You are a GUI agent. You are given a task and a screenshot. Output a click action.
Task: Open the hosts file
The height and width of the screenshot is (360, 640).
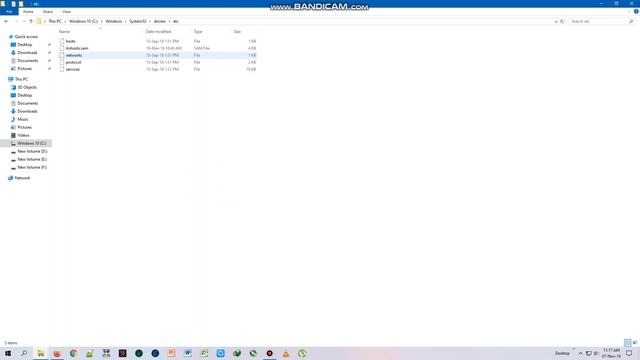click(x=71, y=41)
